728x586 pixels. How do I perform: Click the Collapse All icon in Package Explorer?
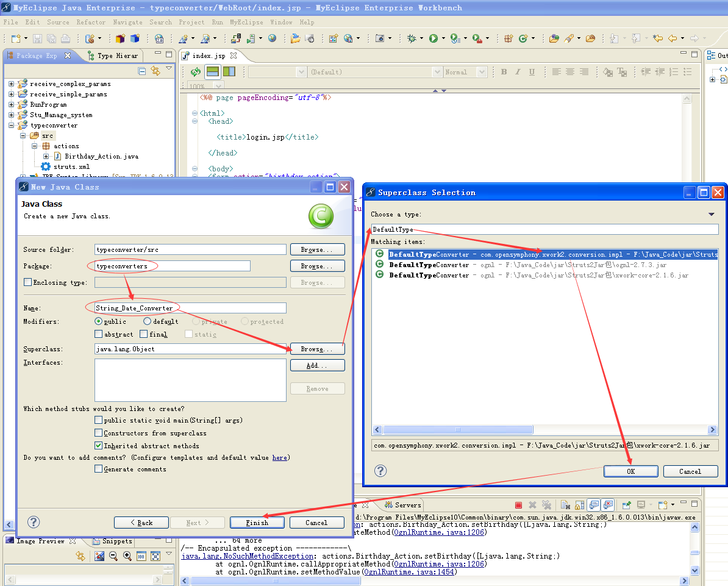point(142,71)
